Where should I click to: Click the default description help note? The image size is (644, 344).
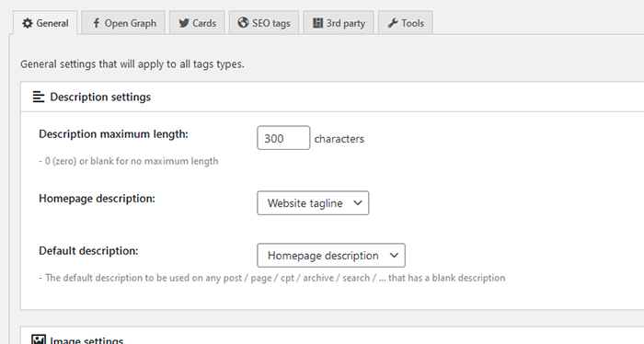(x=272, y=278)
